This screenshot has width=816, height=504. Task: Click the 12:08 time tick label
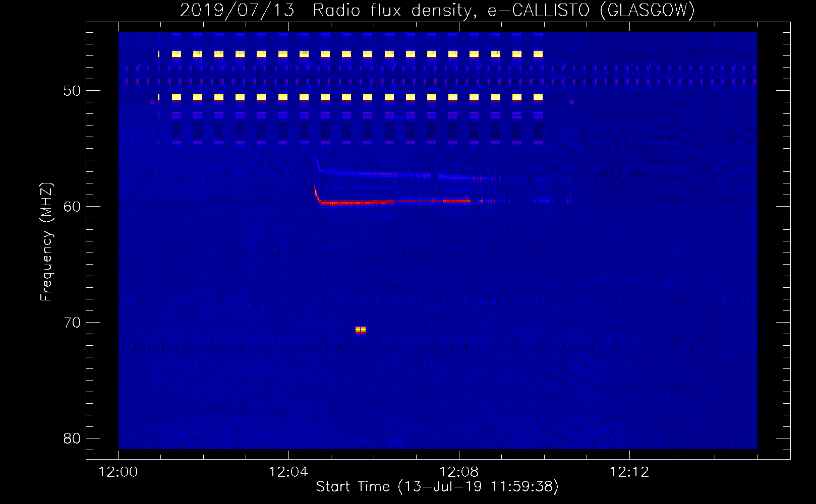click(459, 472)
